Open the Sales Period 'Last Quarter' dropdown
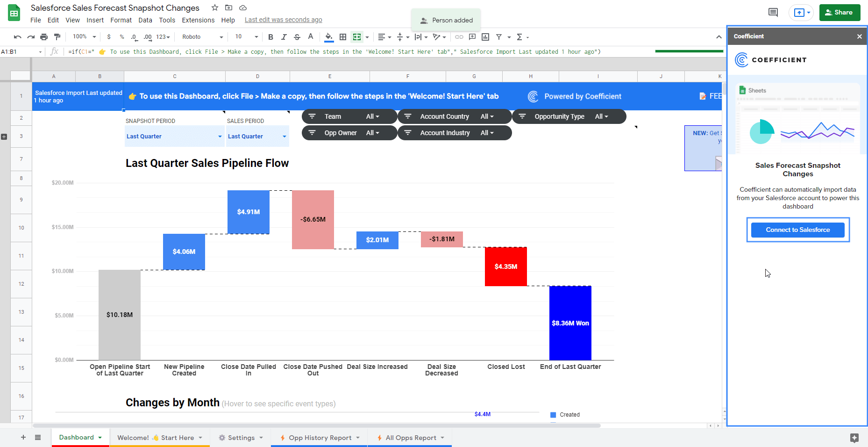 click(257, 137)
